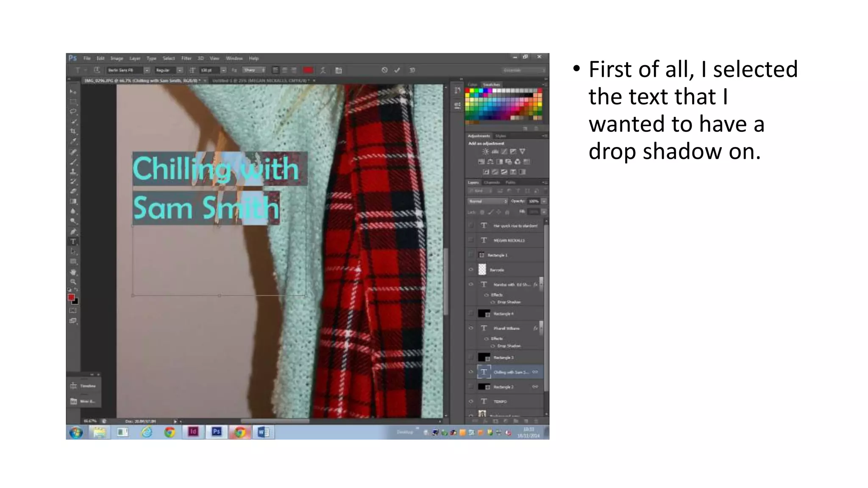Select the Crop tool in toolbox
868x488 pixels.
(x=73, y=131)
